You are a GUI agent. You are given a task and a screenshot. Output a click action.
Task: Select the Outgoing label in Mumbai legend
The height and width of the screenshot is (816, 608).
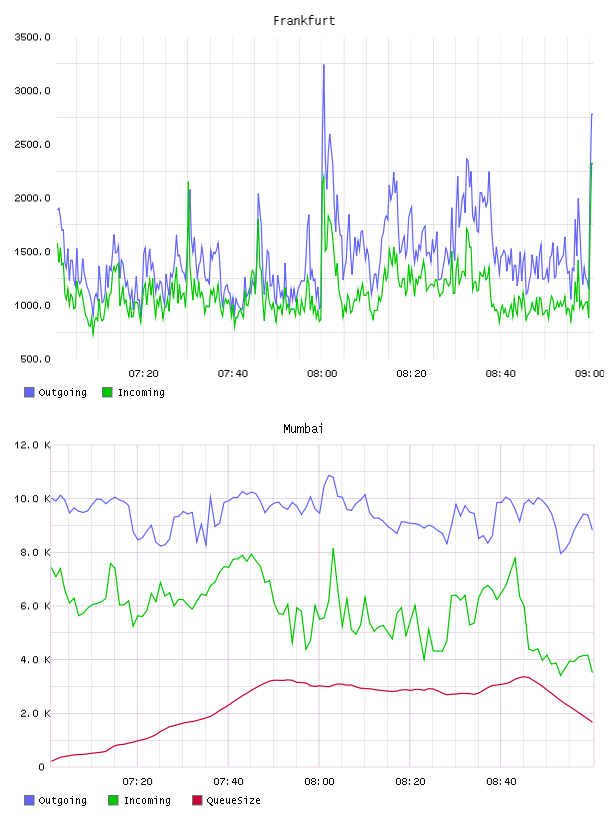click(62, 800)
